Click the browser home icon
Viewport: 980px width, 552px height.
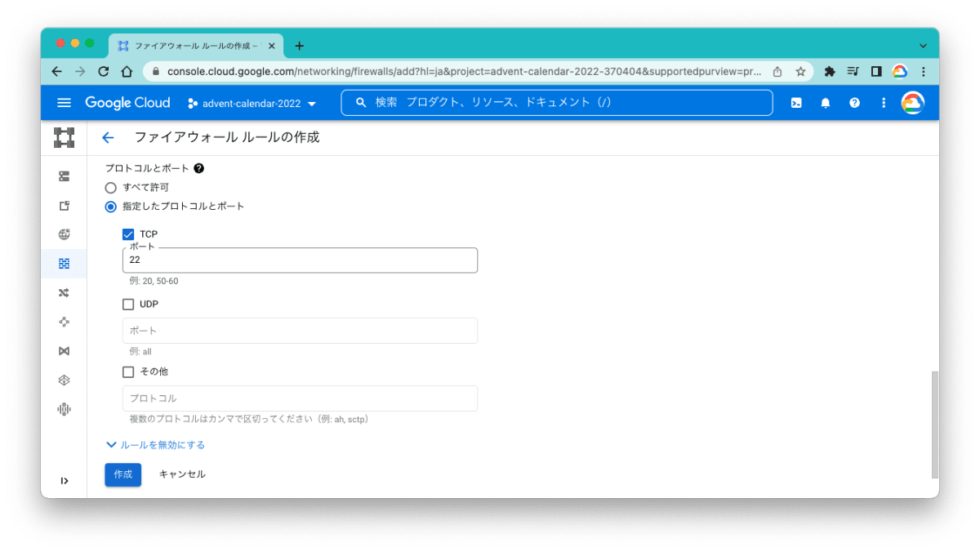pos(127,72)
